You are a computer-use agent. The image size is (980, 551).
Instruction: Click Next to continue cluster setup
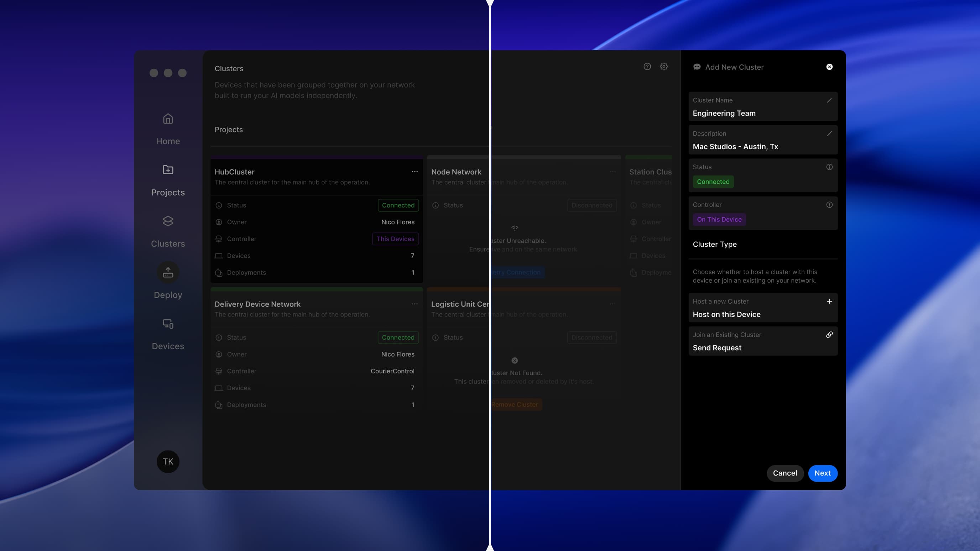pyautogui.click(x=823, y=473)
